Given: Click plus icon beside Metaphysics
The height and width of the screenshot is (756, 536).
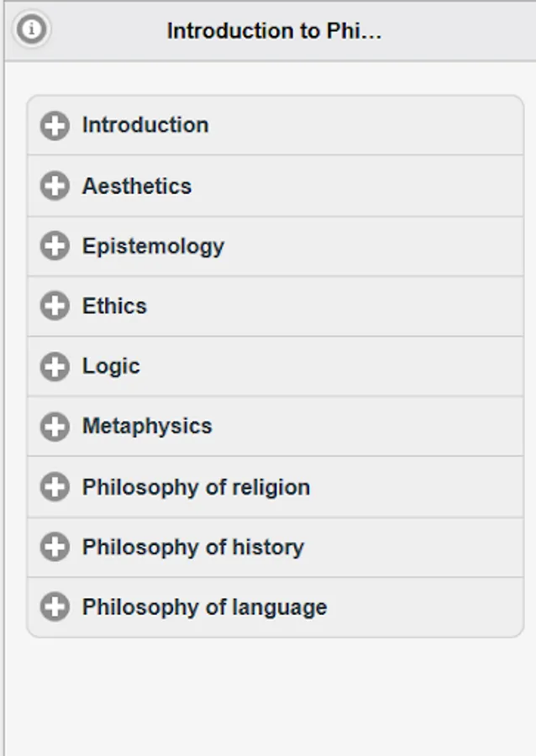Looking at the screenshot, I should (x=55, y=427).
